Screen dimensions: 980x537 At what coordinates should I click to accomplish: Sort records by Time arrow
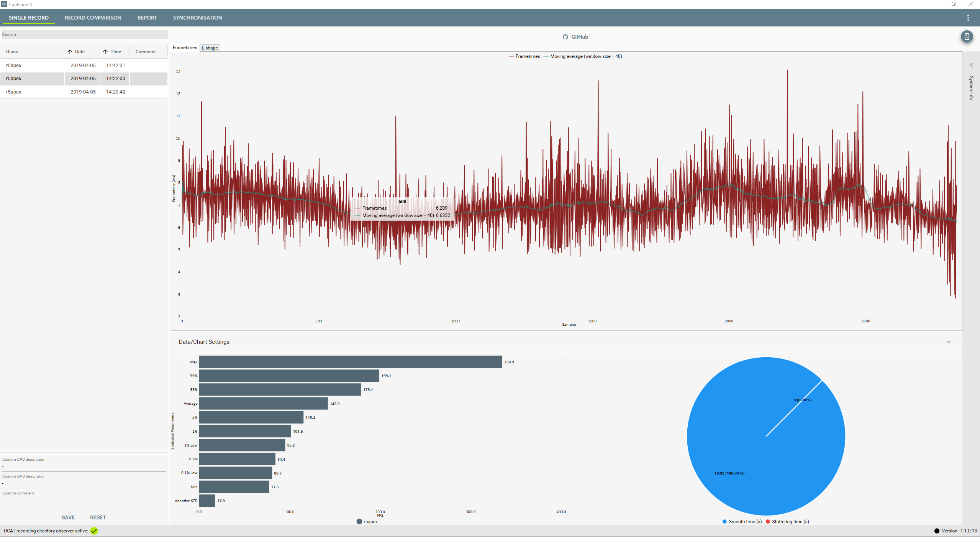pos(105,52)
